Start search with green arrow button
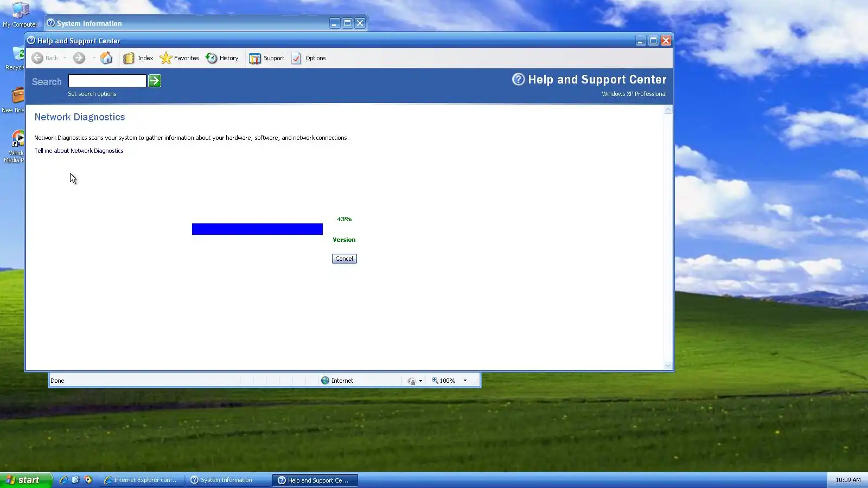 pos(155,81)
